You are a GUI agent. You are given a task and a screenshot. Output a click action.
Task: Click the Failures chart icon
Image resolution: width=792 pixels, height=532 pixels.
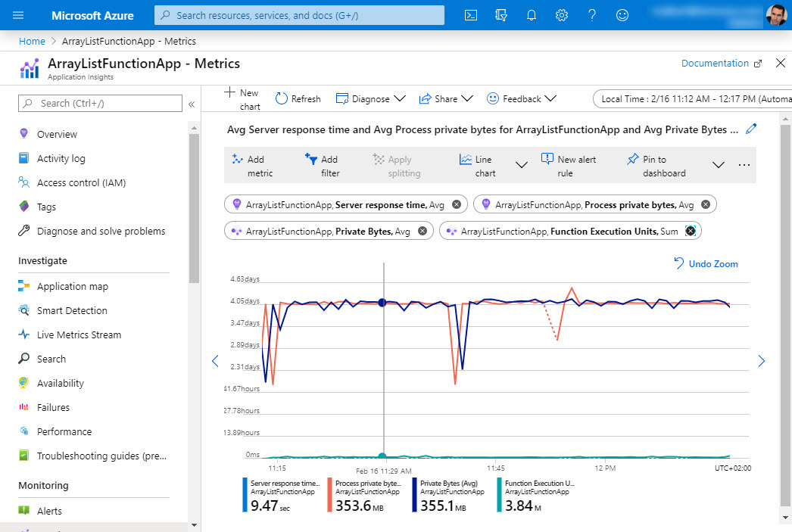point(23,407)
